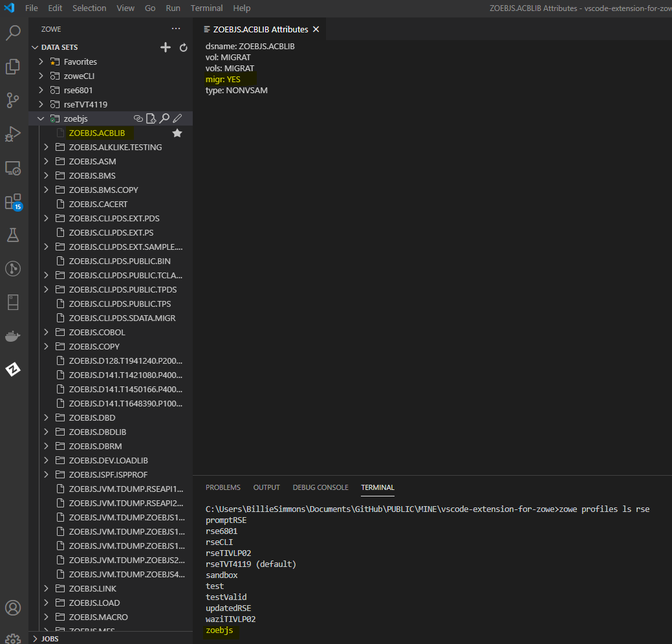Switch to the OUTPUT panel tab

(266, 487)
